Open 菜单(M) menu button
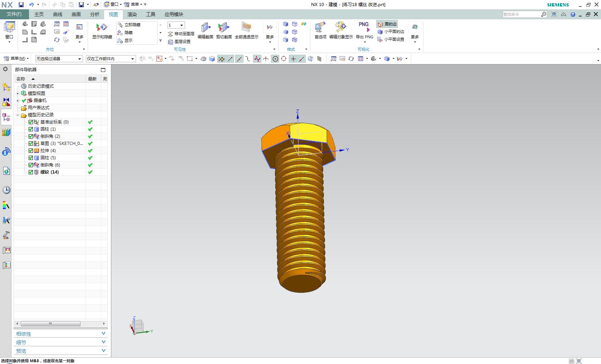Screen dimensions: 601x364 16,58
